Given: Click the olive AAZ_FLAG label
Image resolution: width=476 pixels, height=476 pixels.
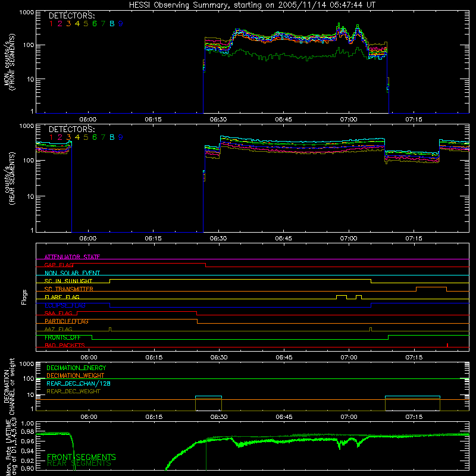Looking at the screenshot, I should coord(58,329).
